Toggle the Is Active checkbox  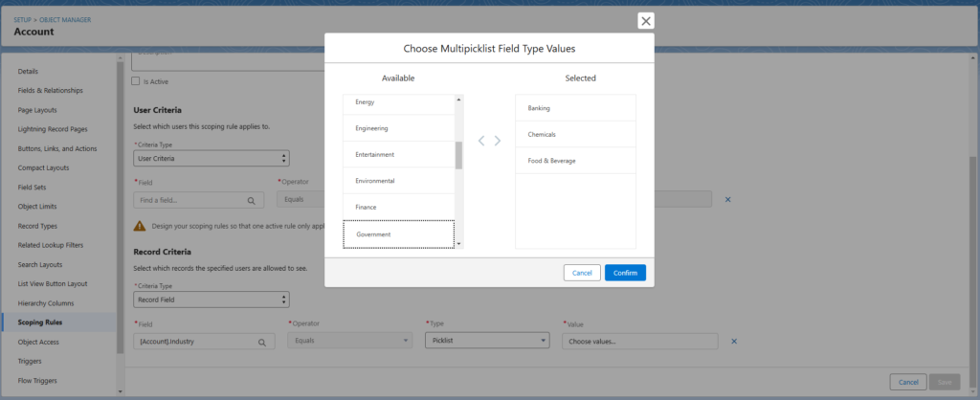(x=136, y=81)
